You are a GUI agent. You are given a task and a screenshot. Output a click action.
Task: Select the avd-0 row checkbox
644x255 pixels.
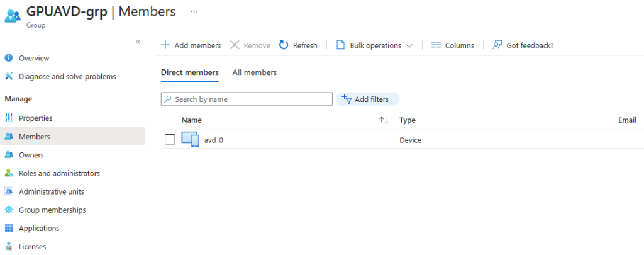pyautogui.click(x=170, y=140)
